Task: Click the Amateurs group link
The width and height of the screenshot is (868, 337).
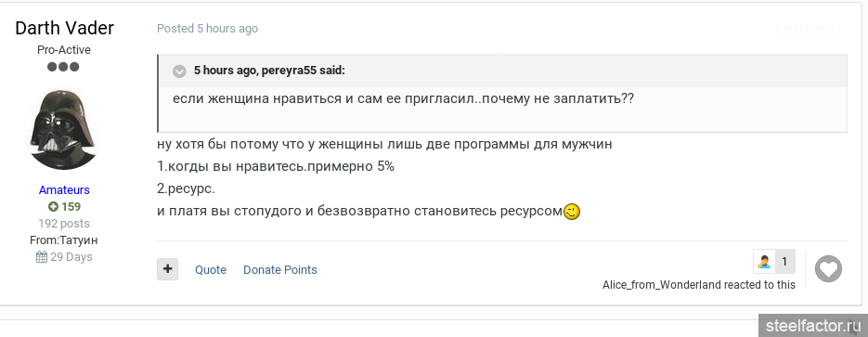Action: click(x=64, y=189)
